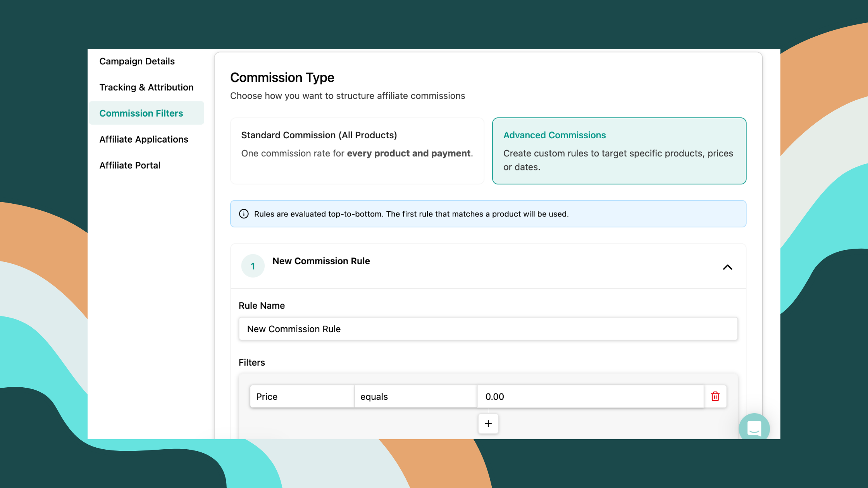The height and width of the screenshot is (488, 868).
Task: Select Commission Filters in the sidebar
Action: 141,113
